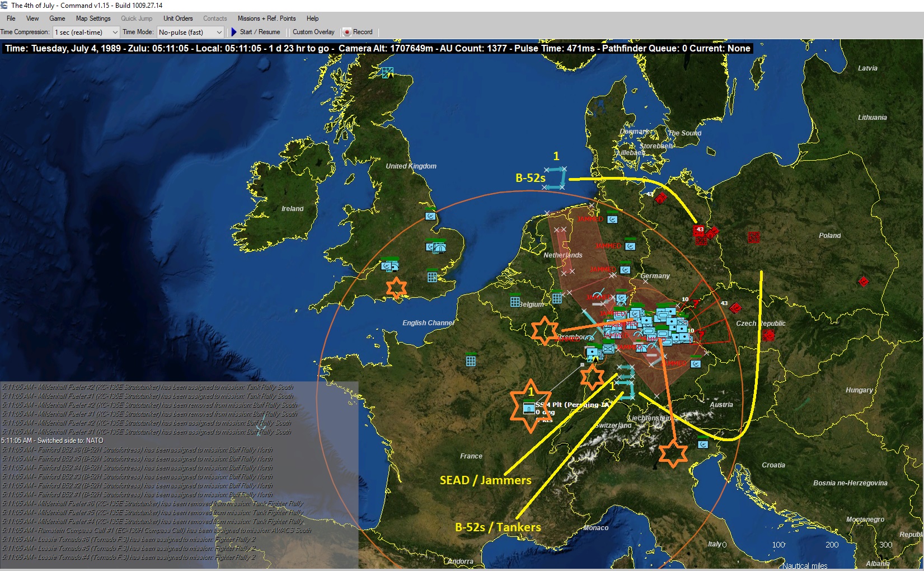Click the Lossie Tomado #4 log entry
The width and height of the screenshot is (924, 571).
pos(128,557)
